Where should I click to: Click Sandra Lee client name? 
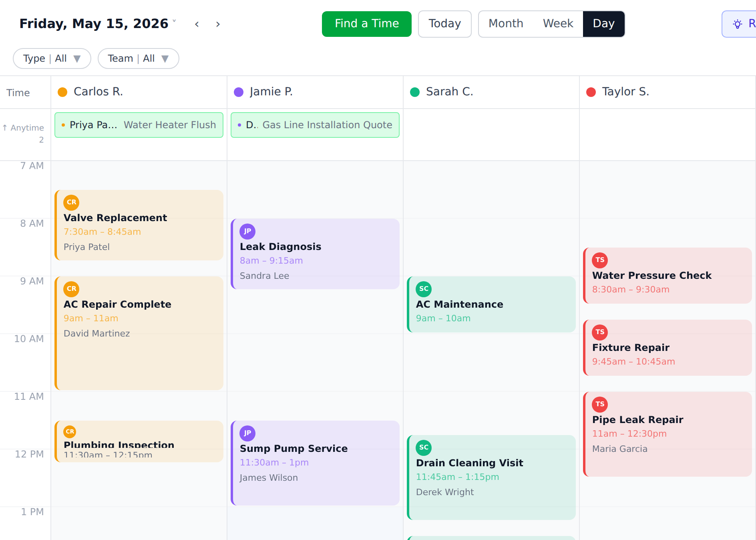(264, 276)
